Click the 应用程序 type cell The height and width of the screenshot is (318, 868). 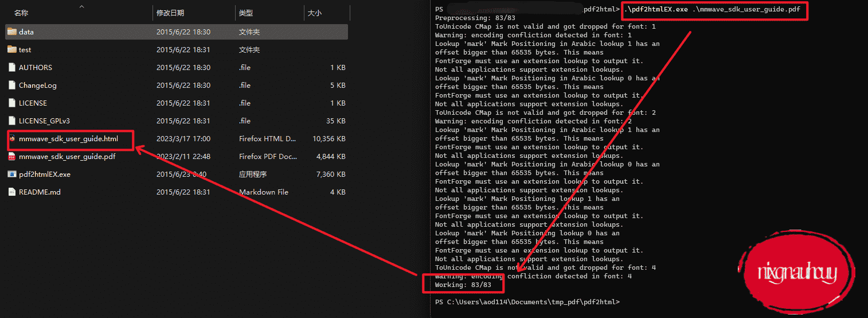(x=253, y=174)
